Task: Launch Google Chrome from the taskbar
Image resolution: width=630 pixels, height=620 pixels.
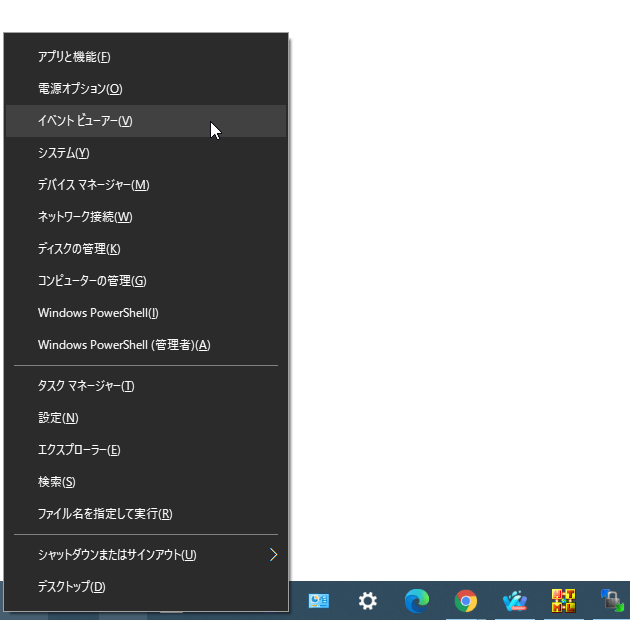Action: tap(466, 601)
